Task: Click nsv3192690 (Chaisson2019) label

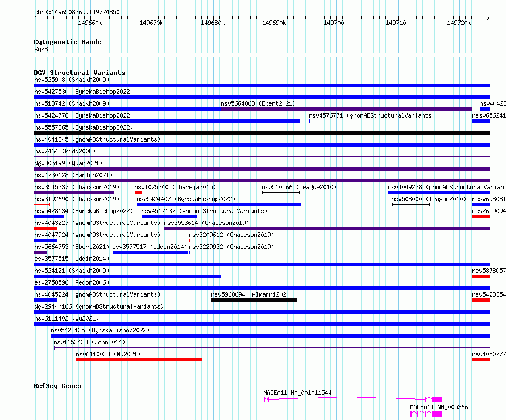Action: tap(77, 199)
